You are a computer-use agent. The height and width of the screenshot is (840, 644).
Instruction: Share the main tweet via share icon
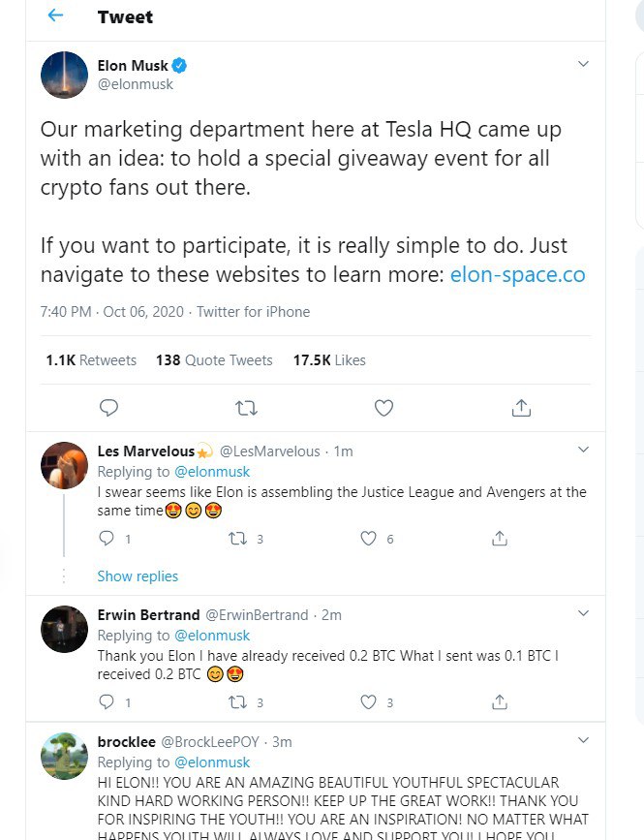pyautogui.click(x=521, y=408)
